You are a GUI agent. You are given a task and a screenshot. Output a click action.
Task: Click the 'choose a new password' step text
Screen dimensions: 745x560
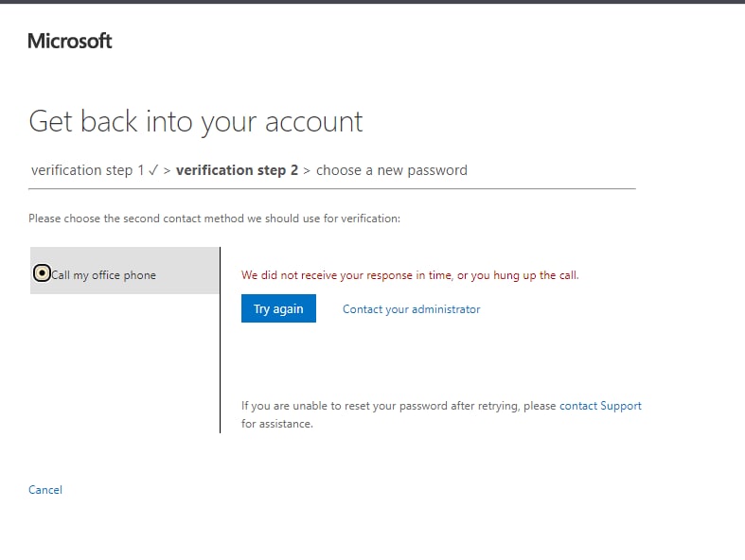(x=392, y=170)
